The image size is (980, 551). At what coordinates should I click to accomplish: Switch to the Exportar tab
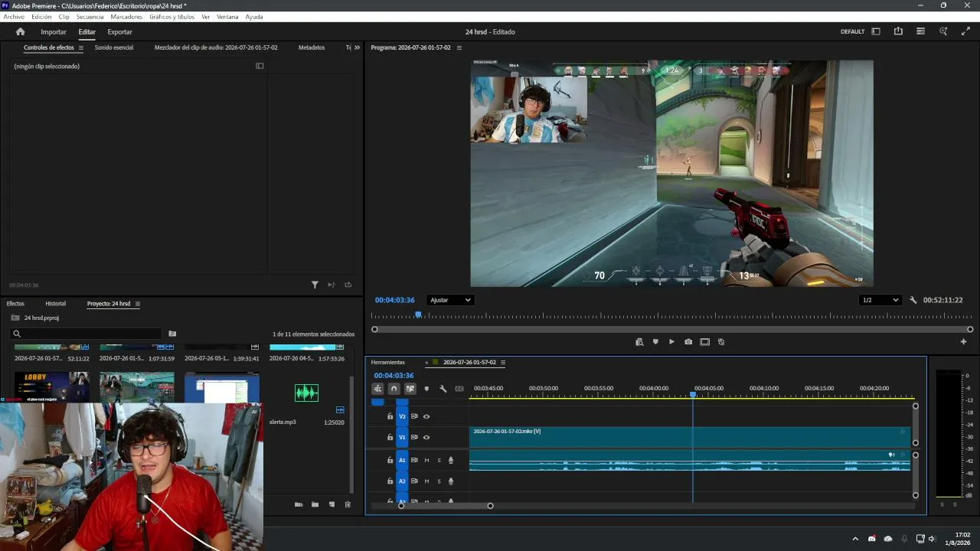click(119, 32)
